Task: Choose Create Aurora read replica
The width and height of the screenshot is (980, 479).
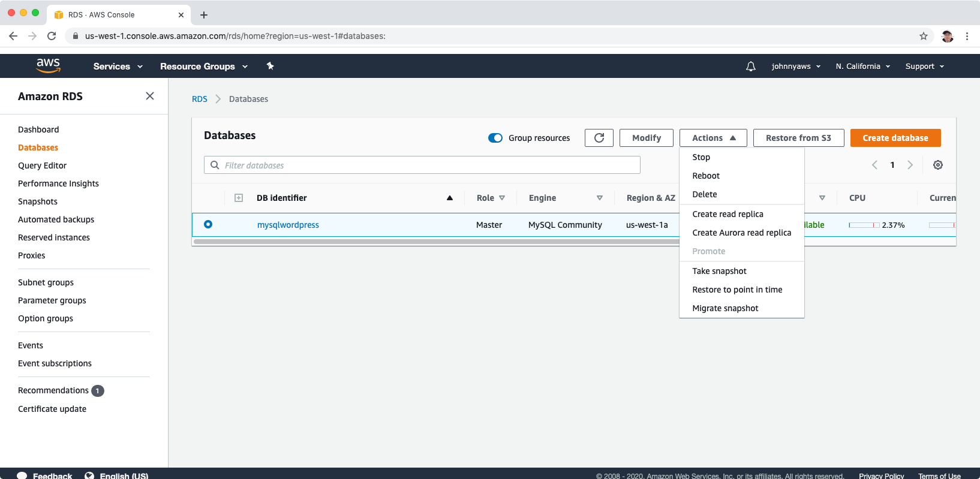Action: (741, 233)
